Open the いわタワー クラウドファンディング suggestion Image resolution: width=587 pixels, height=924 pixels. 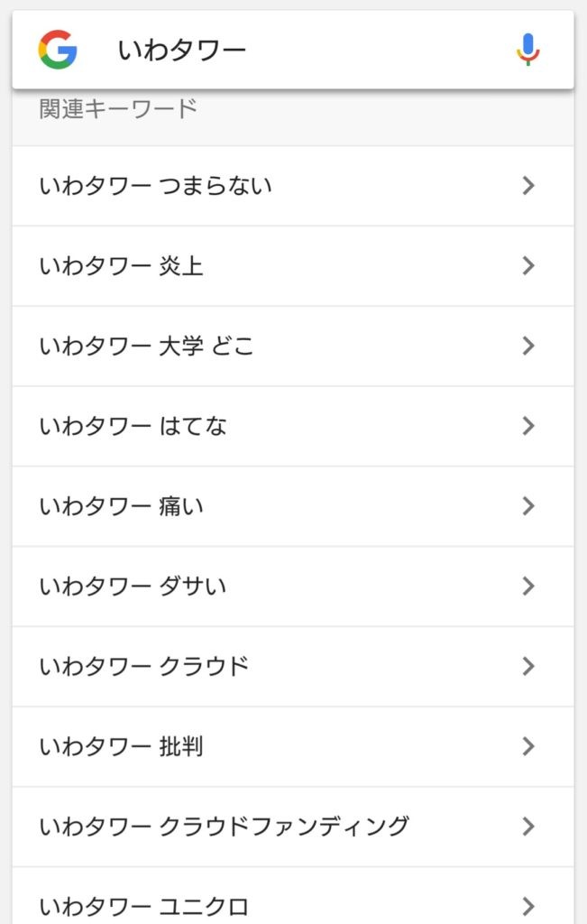[293, 827]
